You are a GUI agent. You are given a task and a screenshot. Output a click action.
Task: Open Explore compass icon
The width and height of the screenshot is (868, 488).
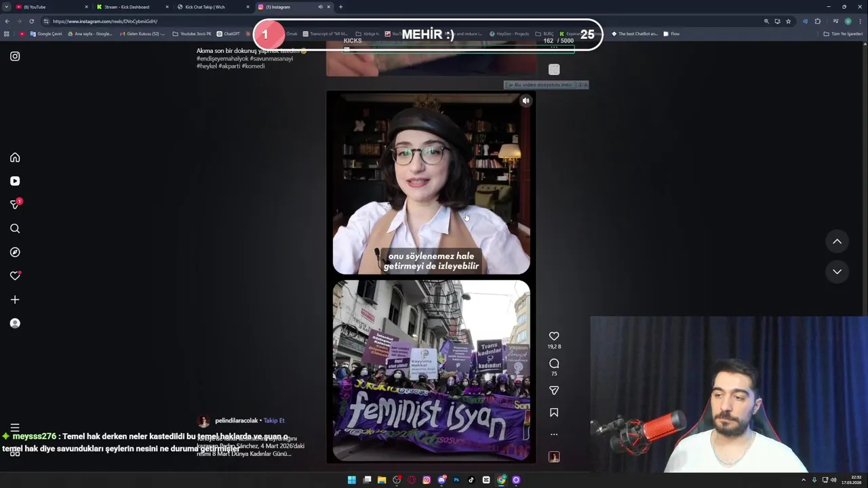click(x=15, y=252)
